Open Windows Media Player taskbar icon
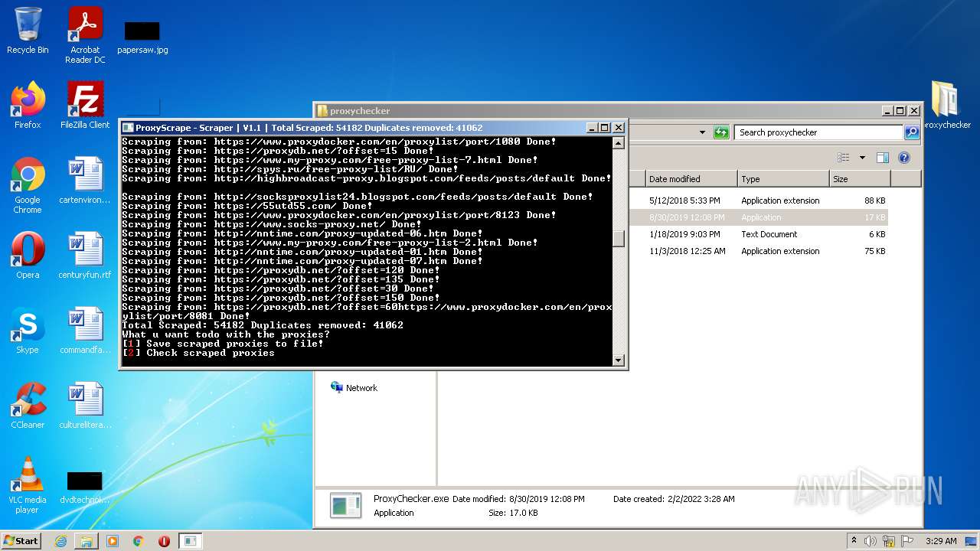The image size is (980, 551). point(113,541)
